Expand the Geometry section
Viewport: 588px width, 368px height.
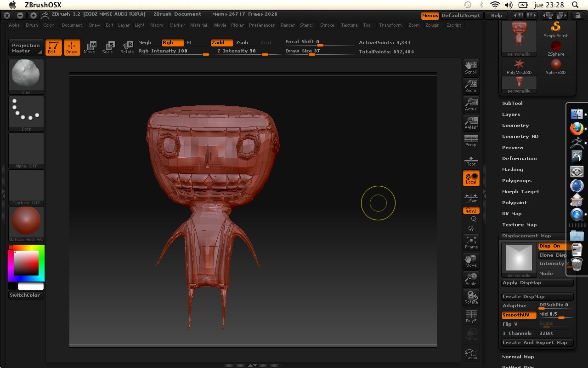(515, 125)
